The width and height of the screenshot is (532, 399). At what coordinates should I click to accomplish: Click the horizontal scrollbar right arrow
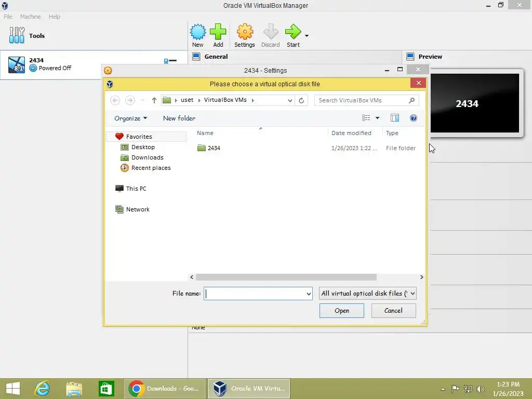pos(421,277)
